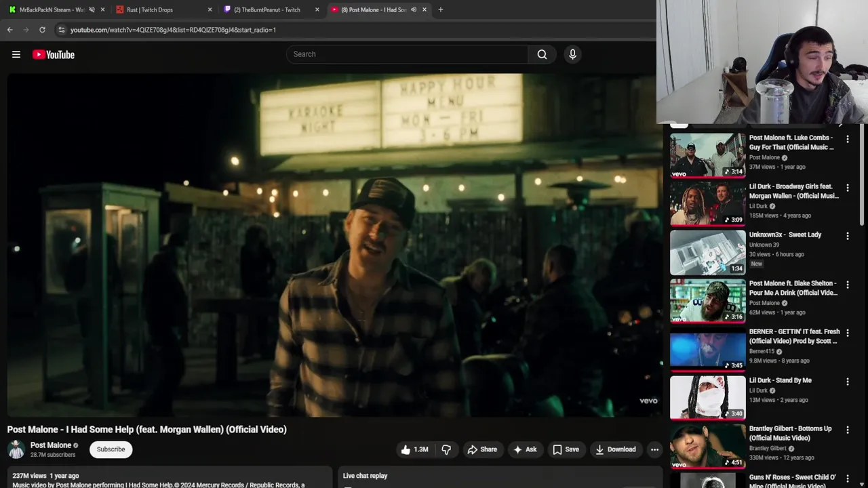Open more actions ellipsis below video
The width and height of the screenshot is (868, 488).
654,449
